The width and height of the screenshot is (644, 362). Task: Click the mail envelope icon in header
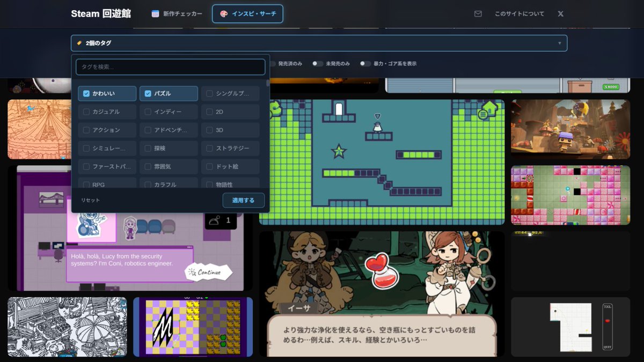coord(478,14)
